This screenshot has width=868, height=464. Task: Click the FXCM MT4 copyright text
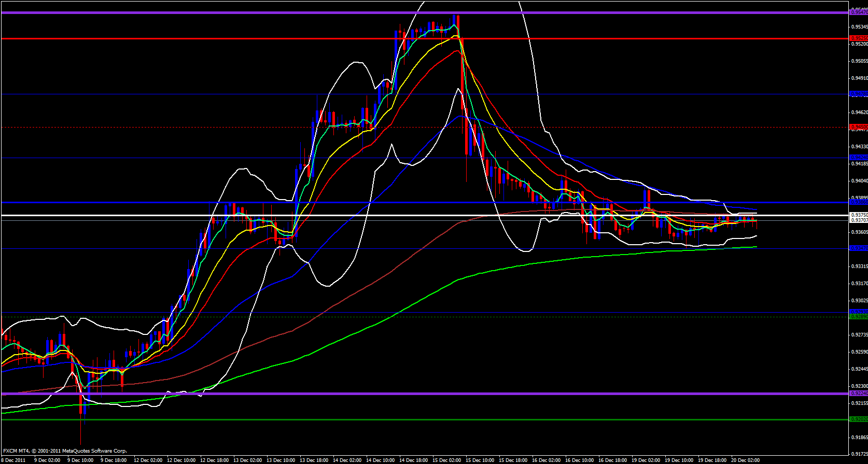pyautogui.click(x=65, y=451)
